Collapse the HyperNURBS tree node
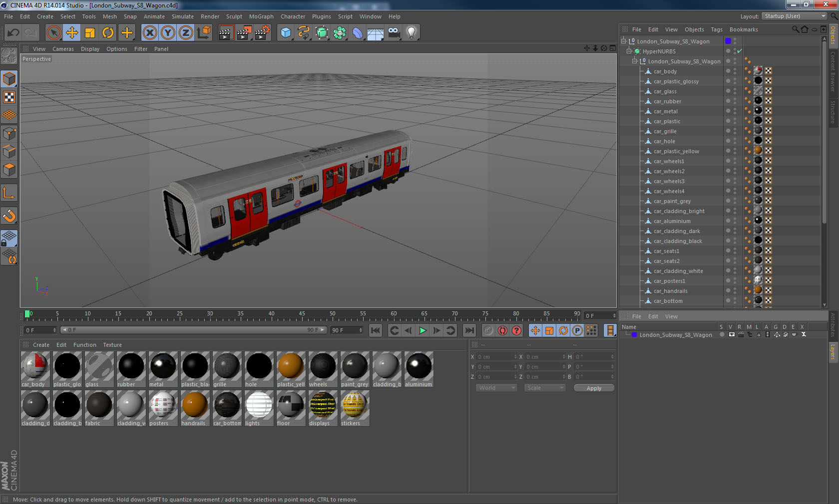 [x=629, y=51]
